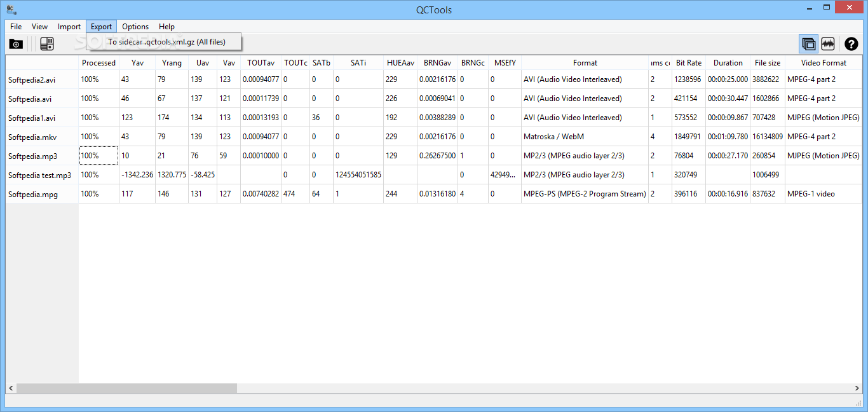
Task: Click the scrollbar left arrow
Action: coord(11,388)
